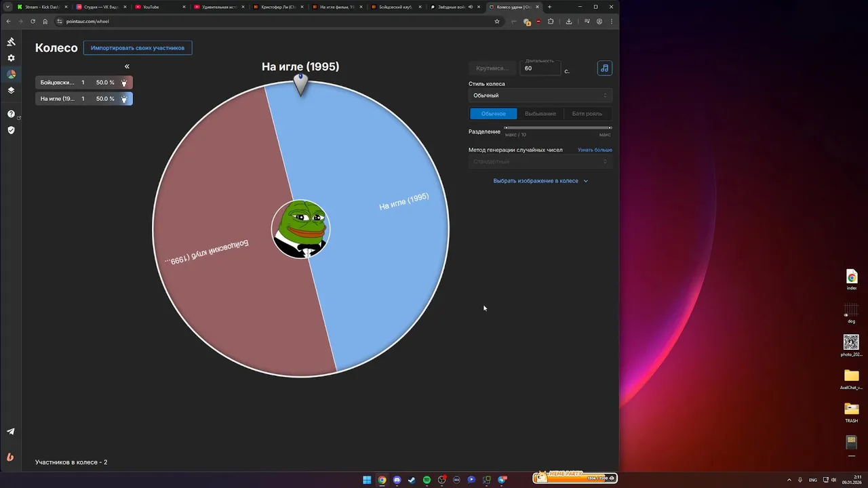Click the Meme Party overlay bar

point(574,477)
